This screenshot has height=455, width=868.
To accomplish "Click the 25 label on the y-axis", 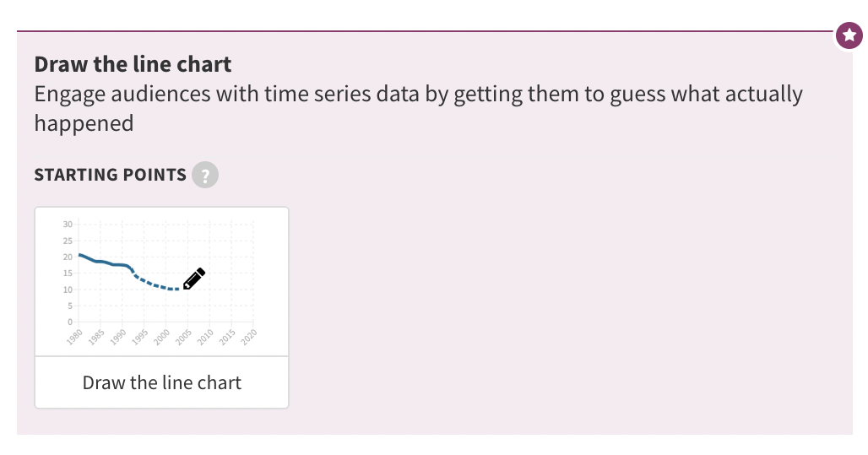I will click(68, 241).
